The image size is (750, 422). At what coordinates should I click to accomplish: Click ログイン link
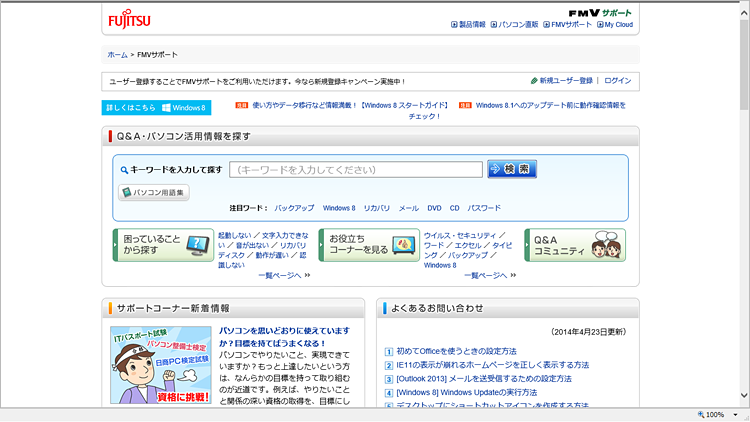[x=618, y=80]
